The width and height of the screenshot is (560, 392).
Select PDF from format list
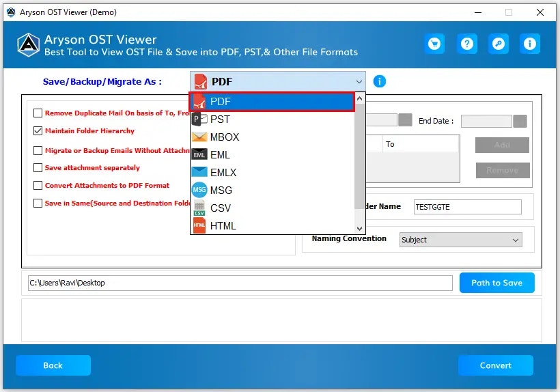tap(272, 102)
